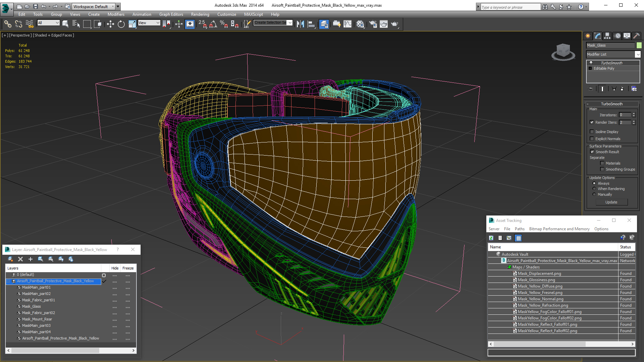Viewport: 644px width, 362px height.
Task: Click the Bind to Space Warp icon
Action: pyautogui.click(x=30, y=24)
